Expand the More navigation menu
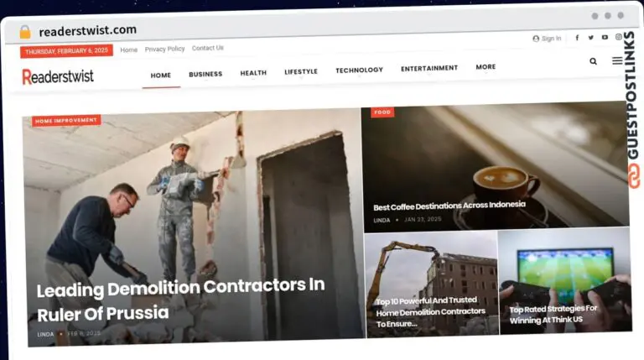644x360 pixels. click(486, 66)
